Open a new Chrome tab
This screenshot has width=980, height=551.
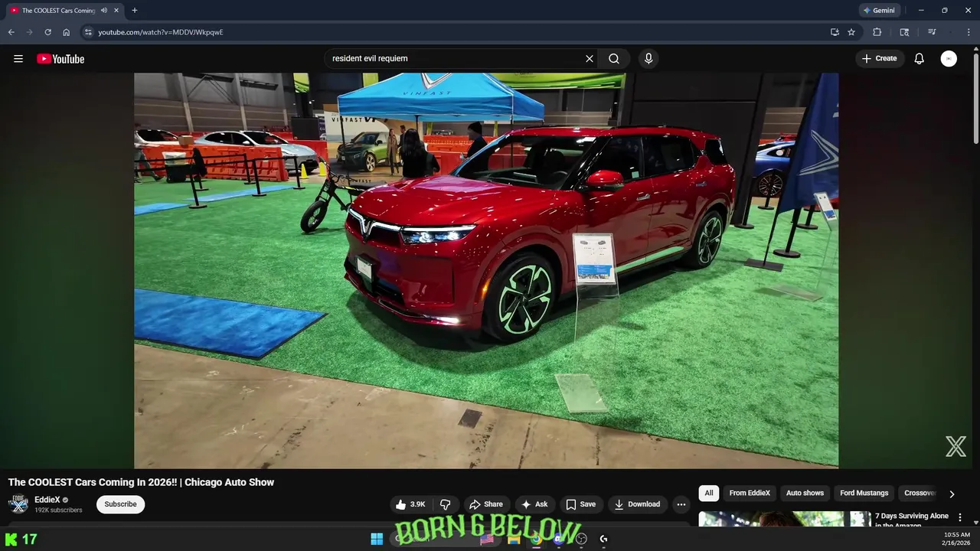click(x=135, y=11)
